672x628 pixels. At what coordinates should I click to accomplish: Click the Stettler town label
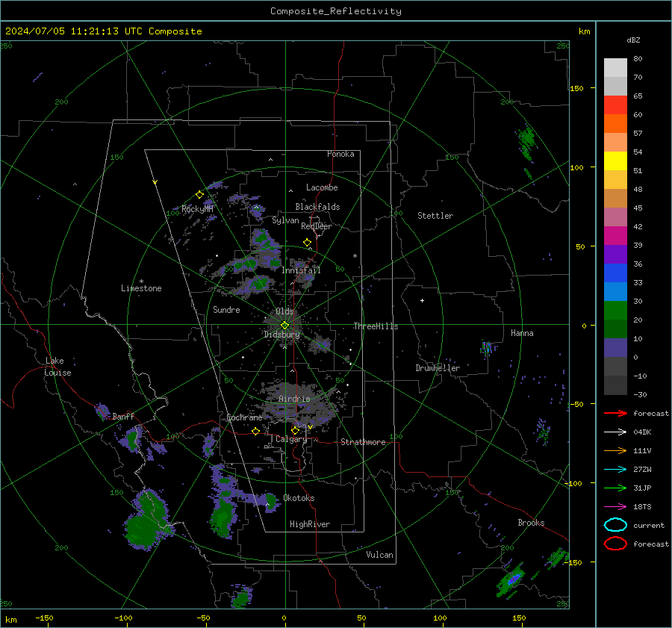tap(435, 216)
